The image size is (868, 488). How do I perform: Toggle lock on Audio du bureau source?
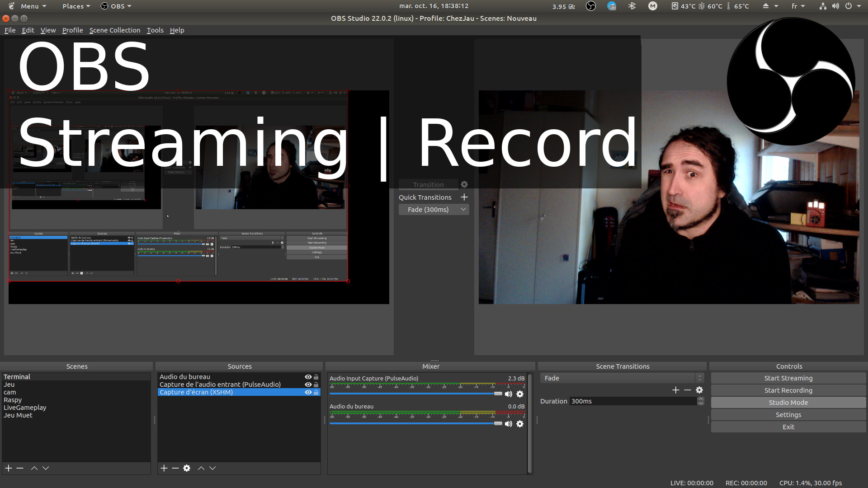coord(316,377)
